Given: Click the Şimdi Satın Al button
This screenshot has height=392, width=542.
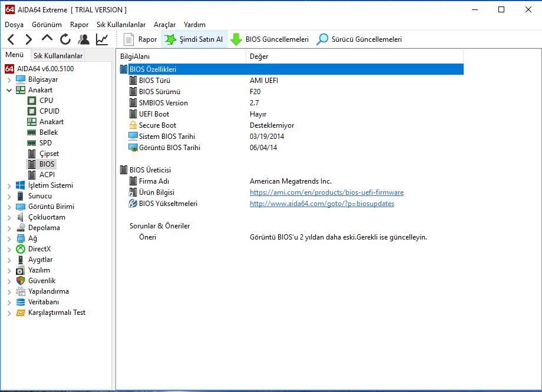Looking at the screenshot, I should [194, 39].
